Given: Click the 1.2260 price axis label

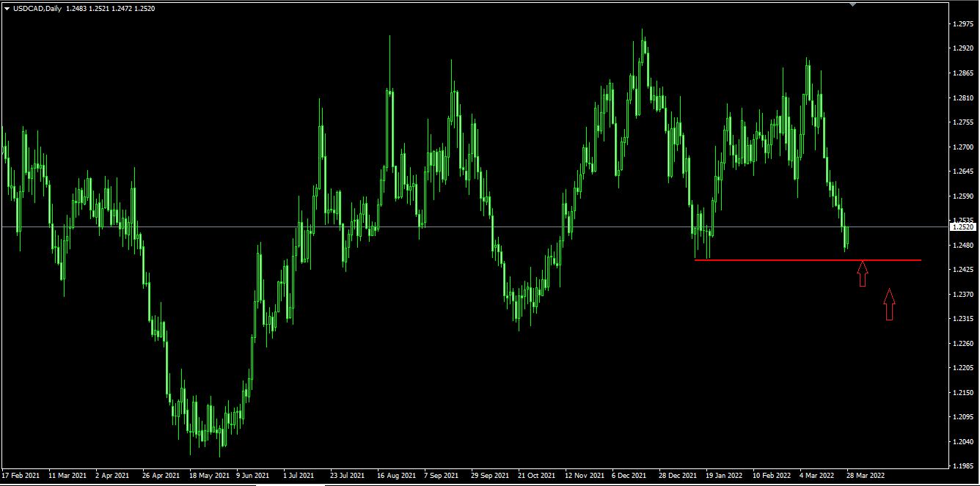Looking at the screenshot, I should click(x=962, y=344).
